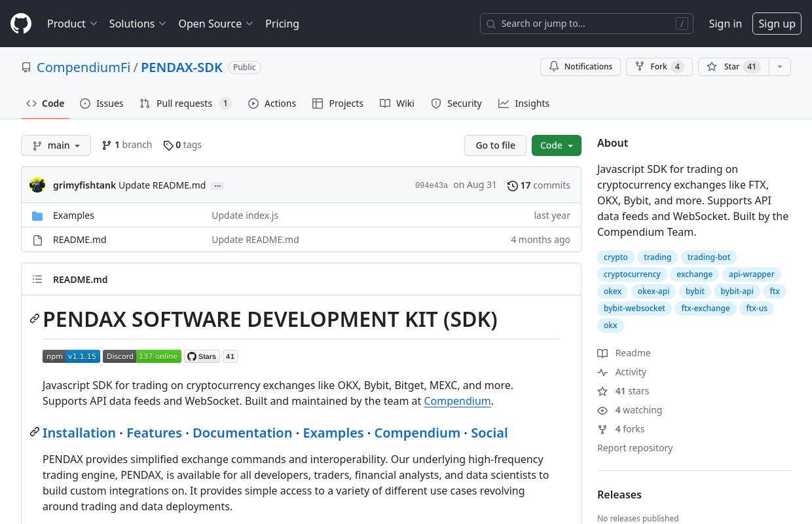Click the Notifications bell button
This screenshot has height=524, width=812.
click(580, 67)
